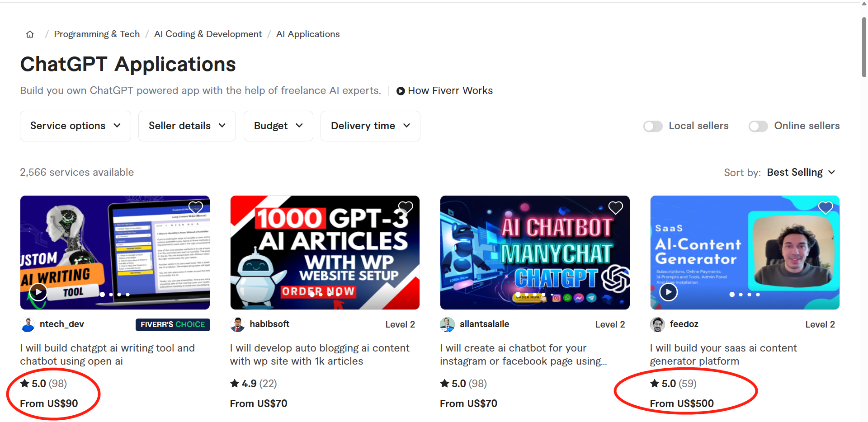Open allantsalalle's profile avatar

448,324
